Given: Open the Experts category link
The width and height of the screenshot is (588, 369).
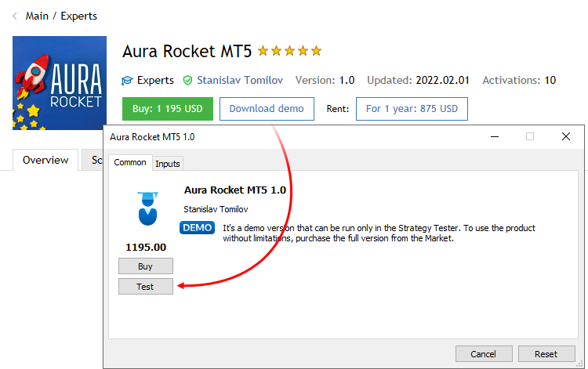Looking at the screenshot, I should 155,80.
